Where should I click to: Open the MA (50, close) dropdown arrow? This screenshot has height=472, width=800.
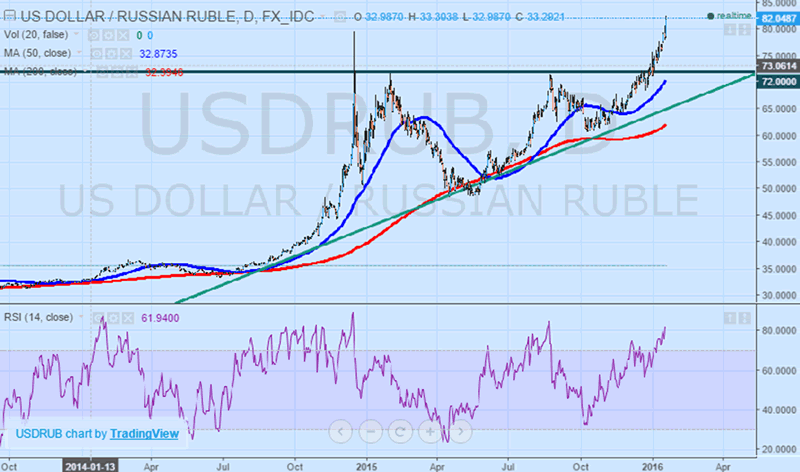tap(80, 53)
